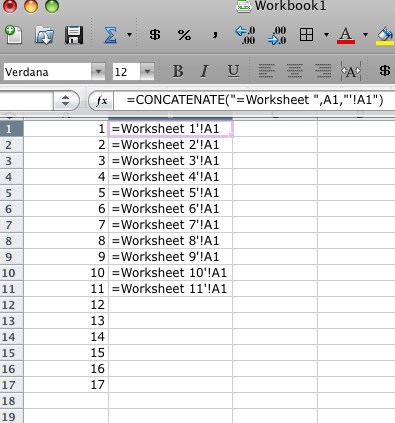Select cell A15 with value 15
Screen dimensions: 395x423
pos(66,353)
